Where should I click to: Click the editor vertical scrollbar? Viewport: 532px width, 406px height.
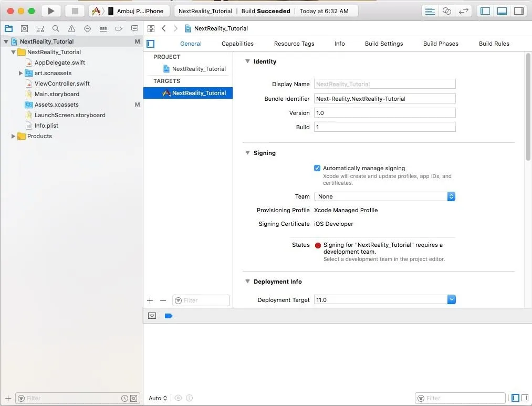tap(528, 107)
